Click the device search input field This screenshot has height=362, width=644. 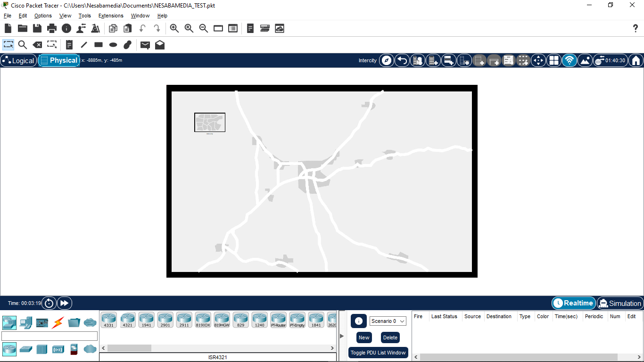[x=50, y=336]
